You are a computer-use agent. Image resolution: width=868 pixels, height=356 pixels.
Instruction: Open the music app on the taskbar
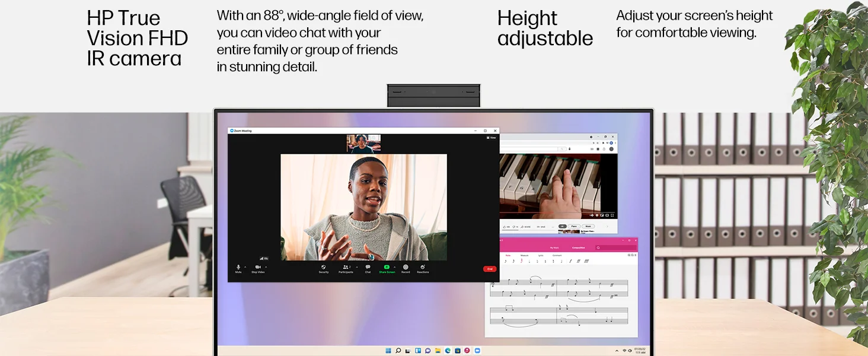tap(467, 351)
